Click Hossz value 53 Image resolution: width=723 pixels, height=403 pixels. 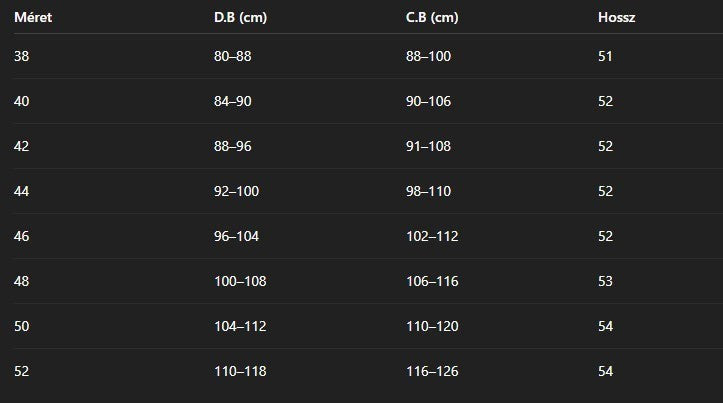(605, 281)
